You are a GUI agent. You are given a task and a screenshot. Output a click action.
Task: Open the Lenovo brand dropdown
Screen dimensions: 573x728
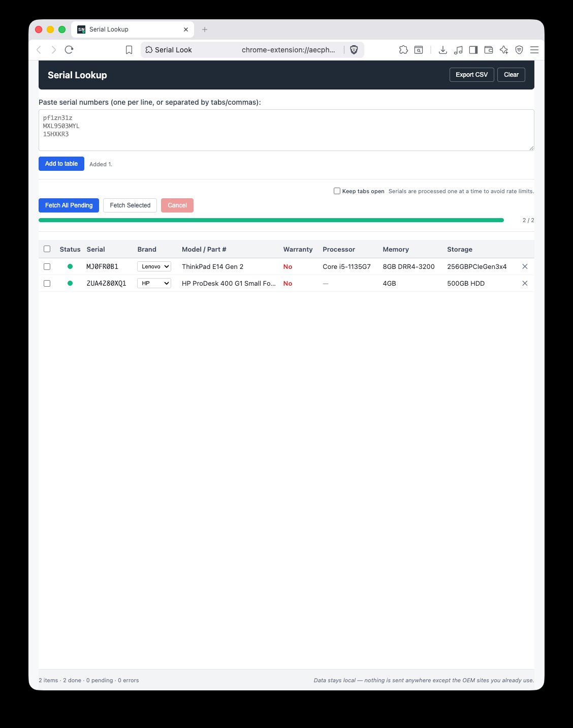(154, 266)
